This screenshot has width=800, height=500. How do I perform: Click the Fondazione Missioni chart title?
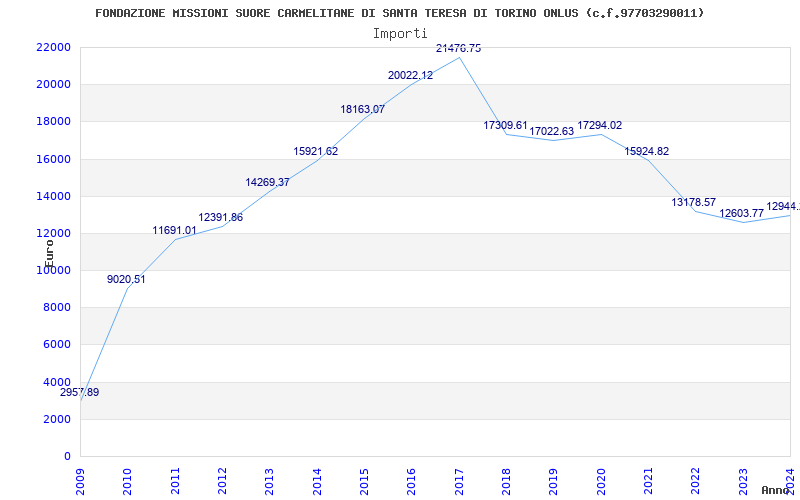399,13
